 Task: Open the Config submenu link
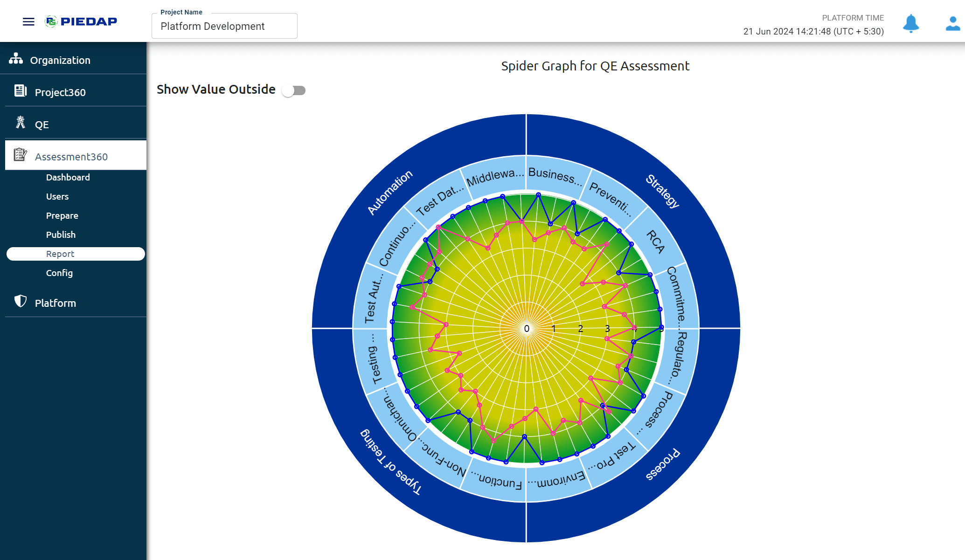point(59,273)
